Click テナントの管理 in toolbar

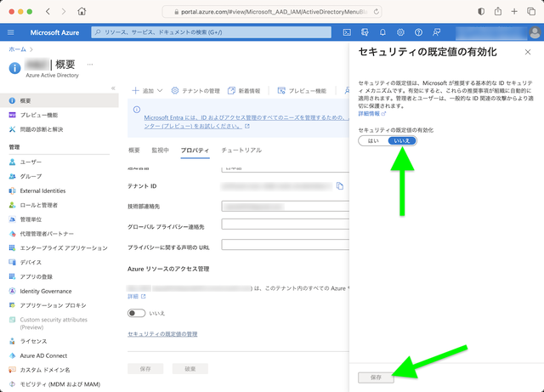(195, 91)
